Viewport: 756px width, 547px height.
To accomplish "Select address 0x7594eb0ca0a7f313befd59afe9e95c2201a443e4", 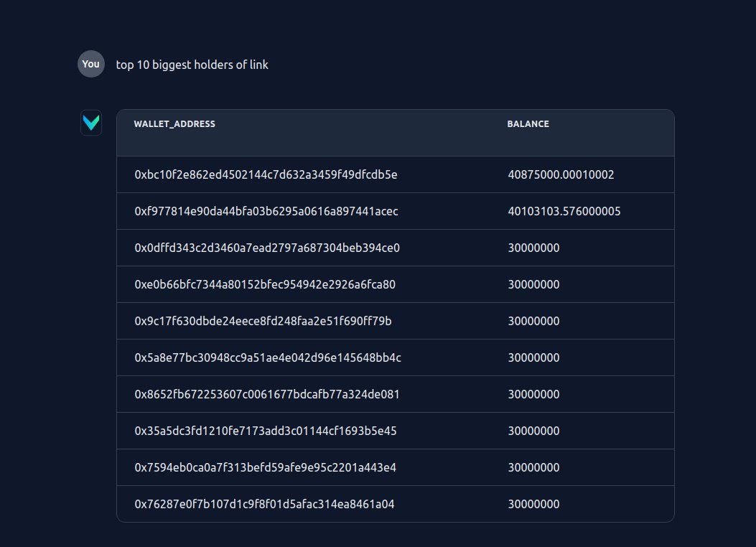I will 265,467.
